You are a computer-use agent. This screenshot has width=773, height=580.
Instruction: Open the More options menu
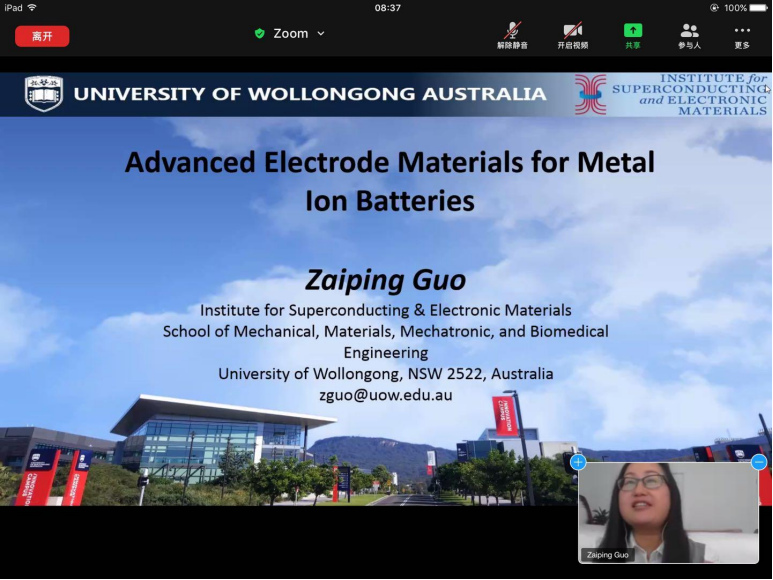(742, 35)
